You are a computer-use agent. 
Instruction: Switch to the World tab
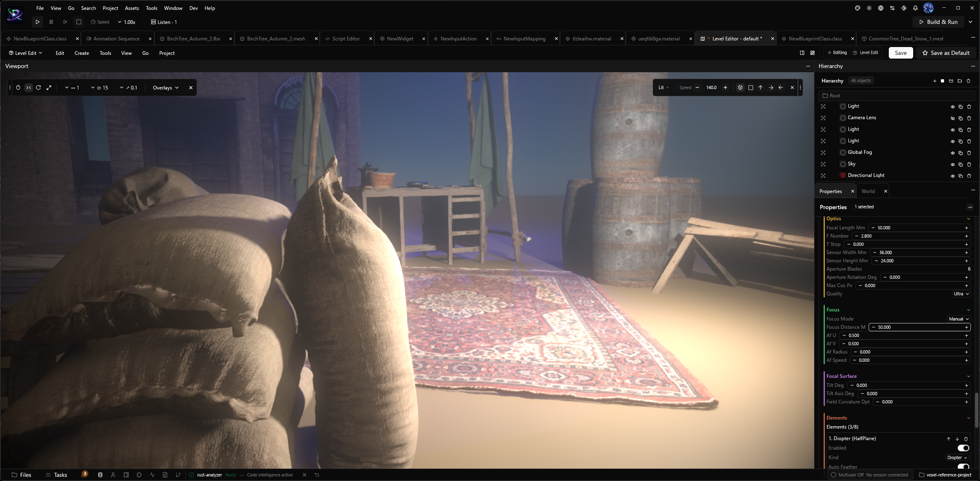click(x=868, y=191)
